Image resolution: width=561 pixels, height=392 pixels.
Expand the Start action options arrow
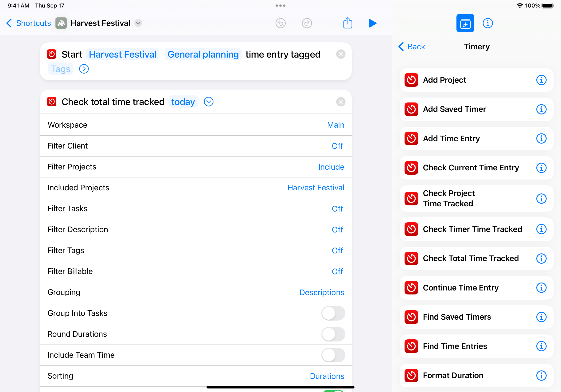[x=84, y=69]
